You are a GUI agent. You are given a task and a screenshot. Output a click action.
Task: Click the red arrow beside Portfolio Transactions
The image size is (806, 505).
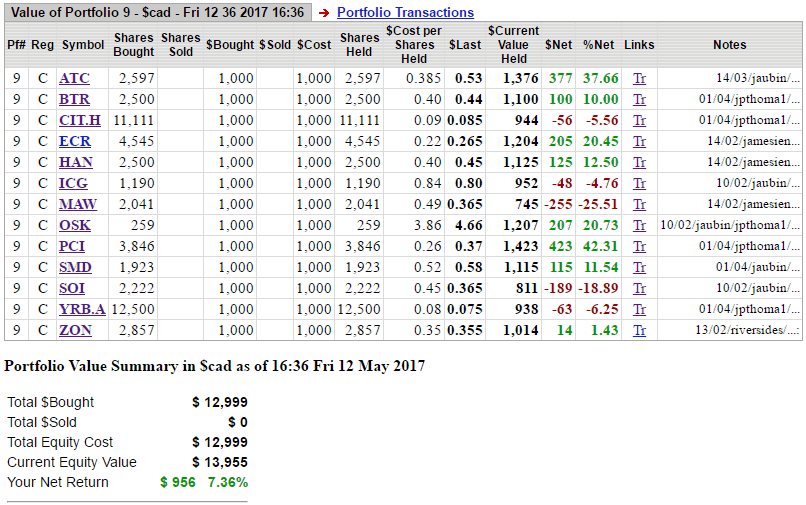[324, 13]
